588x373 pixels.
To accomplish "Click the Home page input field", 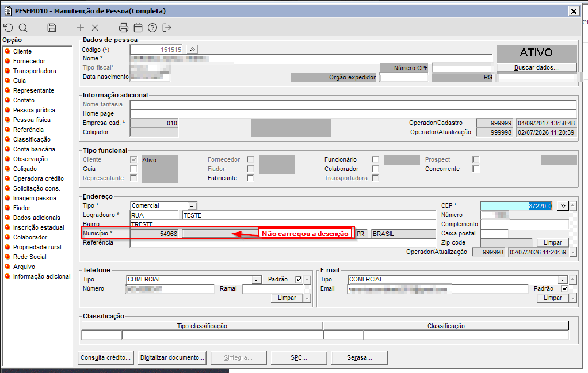I will [x=353, y=114].
